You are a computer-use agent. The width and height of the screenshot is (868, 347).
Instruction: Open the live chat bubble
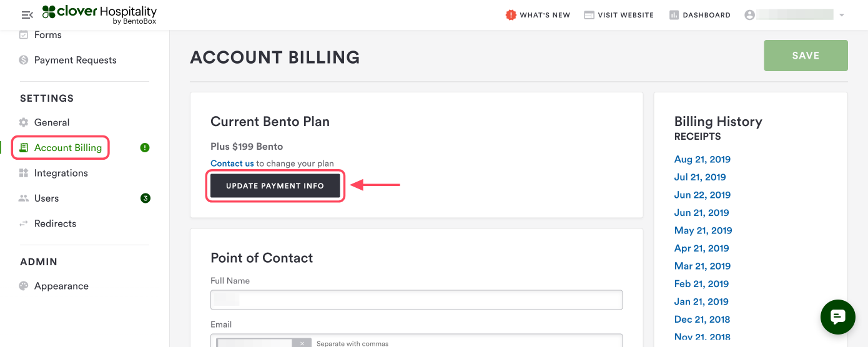pos(837,317)
